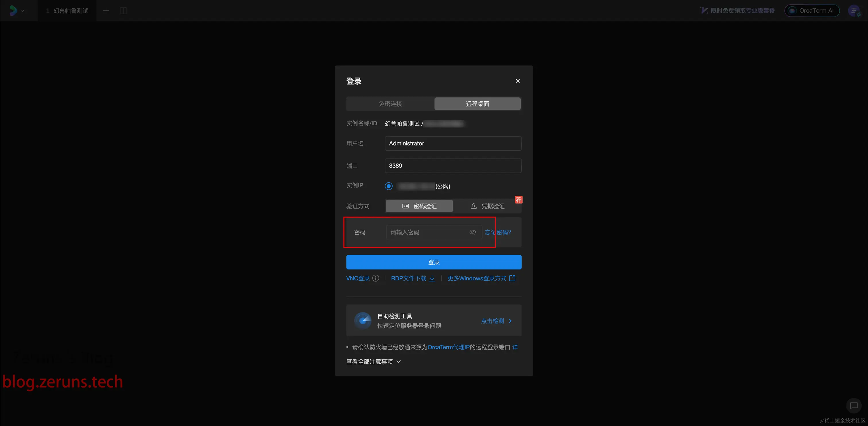Viewport: 868px width, 426px height.
Task: Open the OrcaTerm AI button
Action: tap(812, 11)
